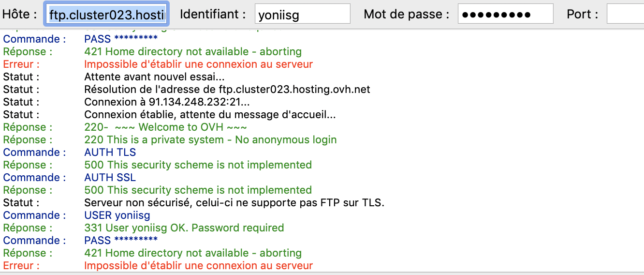Focus the Mot de passe password field

click(505, 15)
